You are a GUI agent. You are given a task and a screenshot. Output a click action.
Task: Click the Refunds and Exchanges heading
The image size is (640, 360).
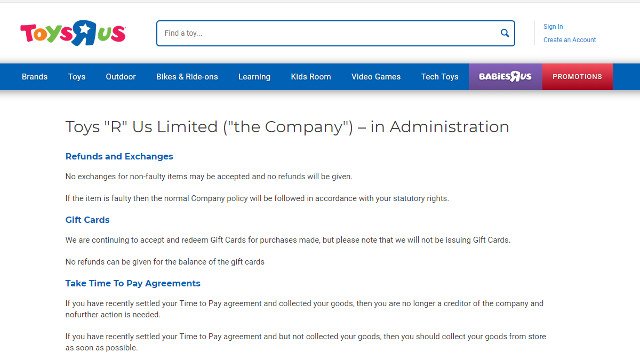[x=119, y=156]
